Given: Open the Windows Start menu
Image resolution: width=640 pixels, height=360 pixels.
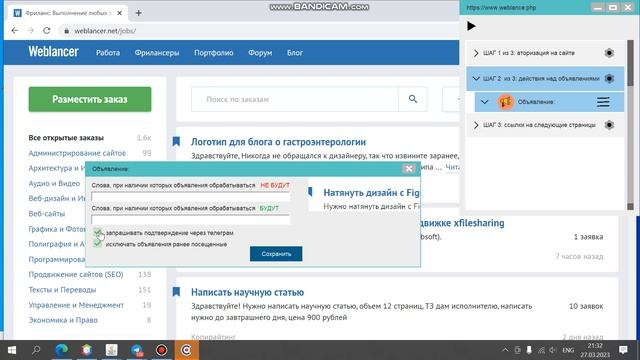Looking at the screenshot, I should pos(12,350).
